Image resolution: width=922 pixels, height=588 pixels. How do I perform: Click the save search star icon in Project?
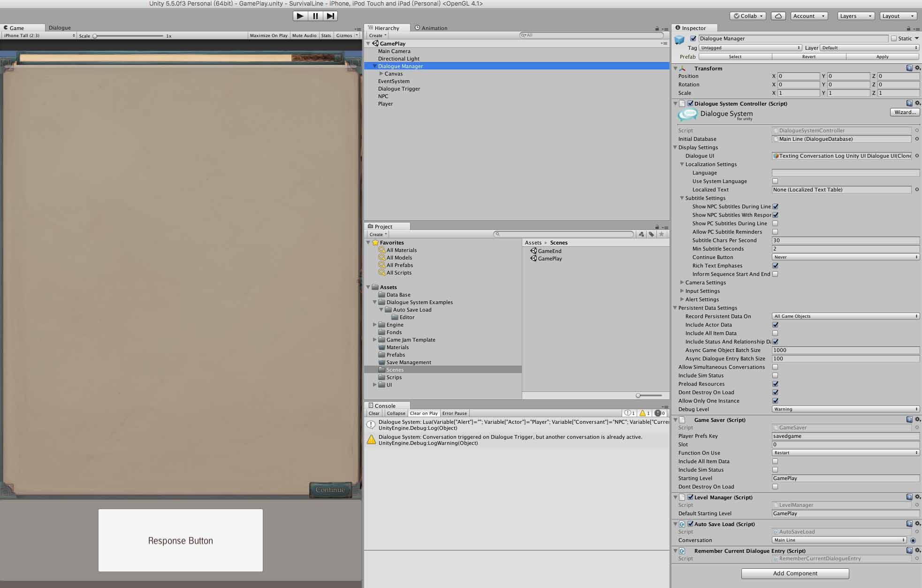coord(662,234)
